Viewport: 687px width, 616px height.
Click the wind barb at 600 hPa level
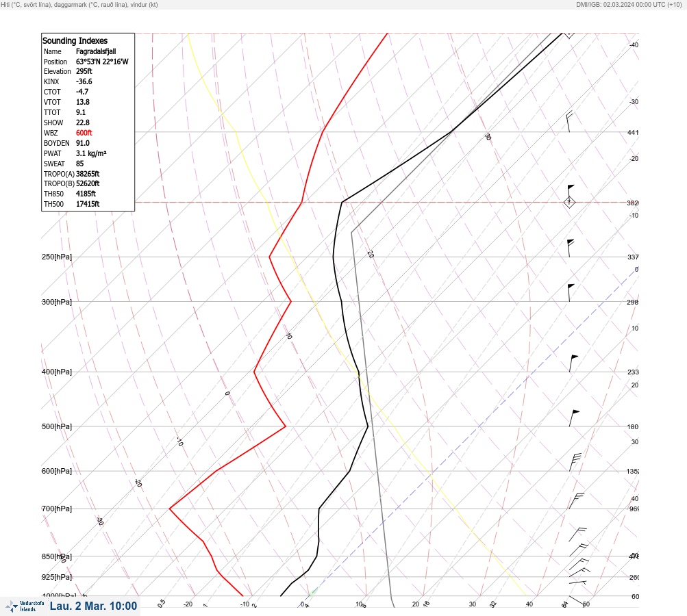pos(575,462)
